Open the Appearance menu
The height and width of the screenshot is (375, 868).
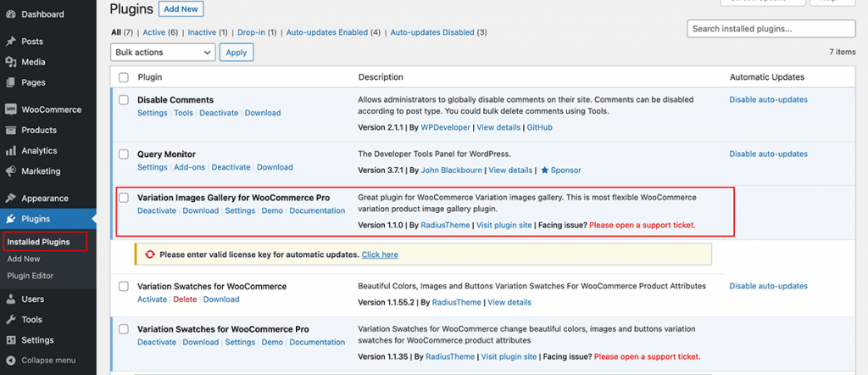(x=48, y=199)
